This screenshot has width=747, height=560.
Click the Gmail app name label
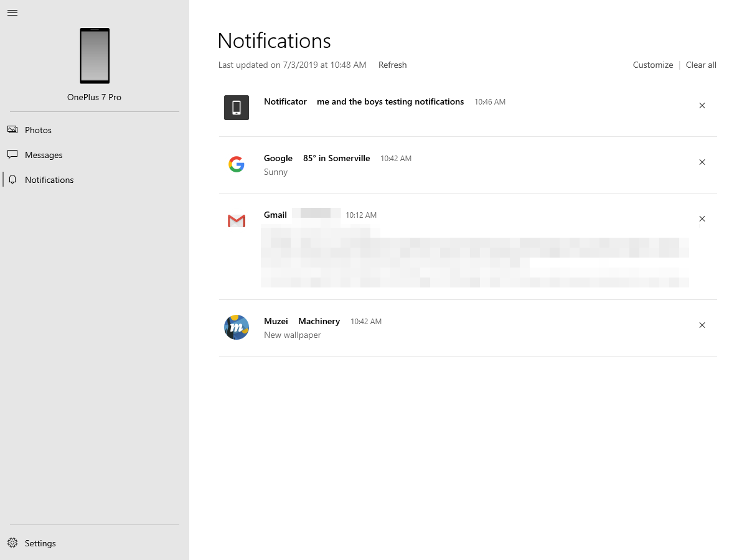coord(275,215)
